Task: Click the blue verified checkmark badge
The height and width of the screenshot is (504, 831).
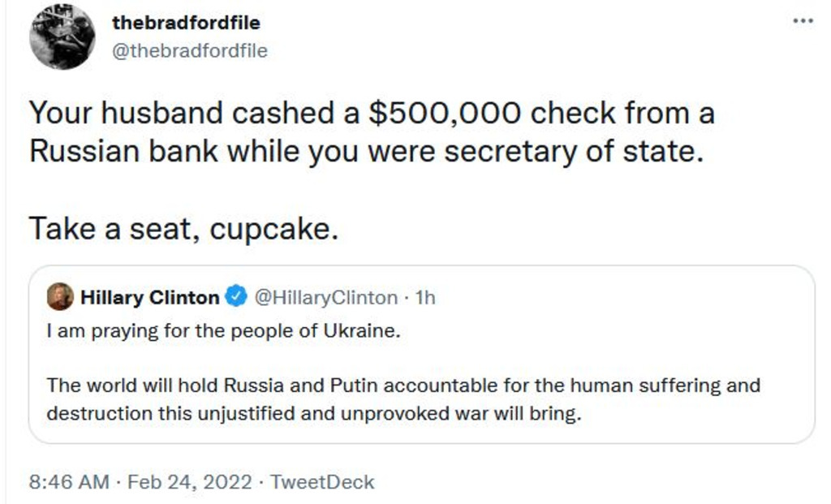Action: click(x=237, y=298)
